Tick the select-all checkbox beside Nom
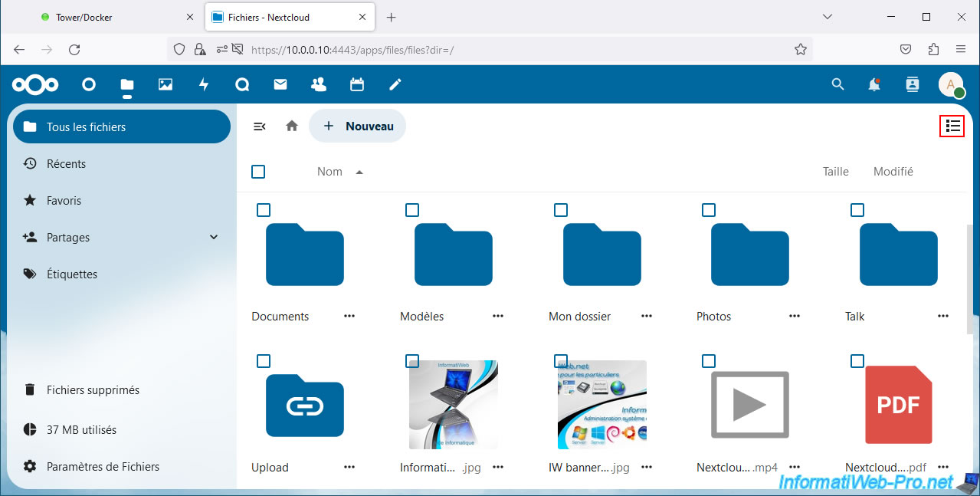 [x=258, y=172]
